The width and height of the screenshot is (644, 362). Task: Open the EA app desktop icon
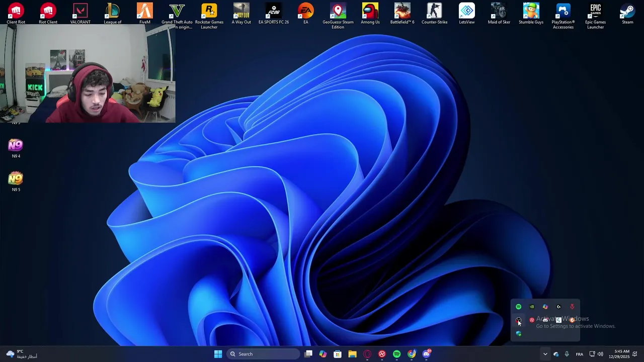click(x=306, y=14)
